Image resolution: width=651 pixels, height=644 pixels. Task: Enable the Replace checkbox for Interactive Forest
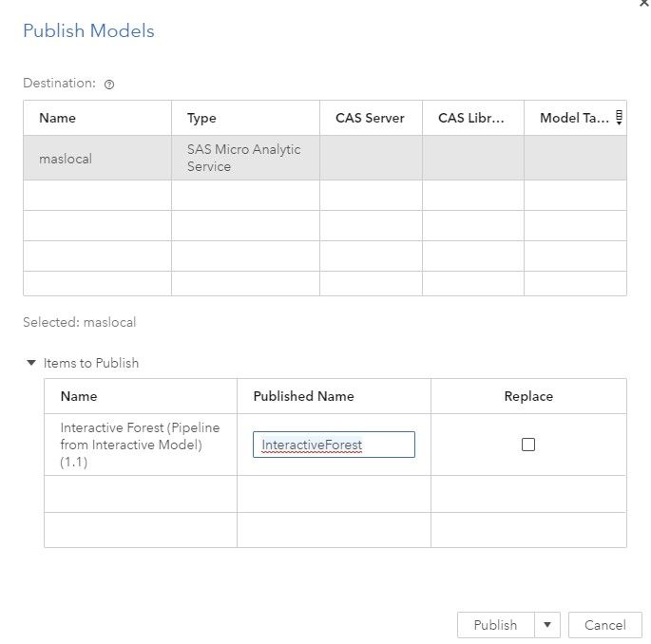point(528,445)
